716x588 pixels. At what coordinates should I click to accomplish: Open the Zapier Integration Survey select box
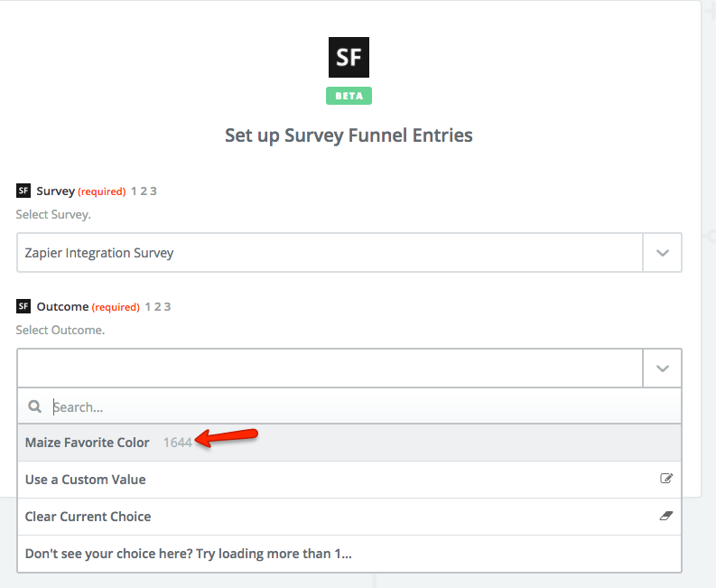pos(330,253)
